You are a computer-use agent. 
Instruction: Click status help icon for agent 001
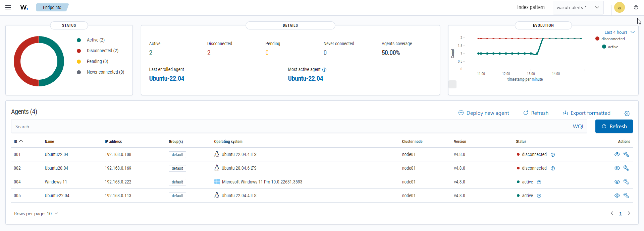pyautogui.click(x=553, y=155)
